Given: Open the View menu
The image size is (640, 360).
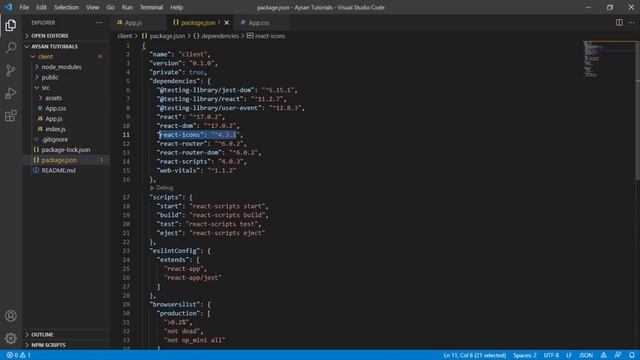Looking at the screenshot, I should (x=93, y=7).
